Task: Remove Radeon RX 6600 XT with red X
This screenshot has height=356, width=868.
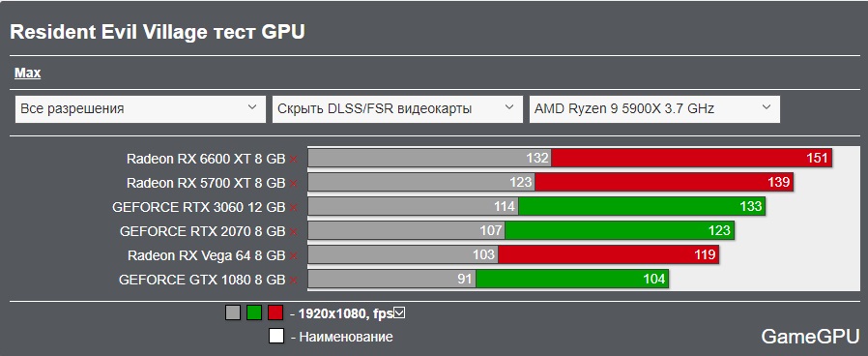Action: pos(294,160)
